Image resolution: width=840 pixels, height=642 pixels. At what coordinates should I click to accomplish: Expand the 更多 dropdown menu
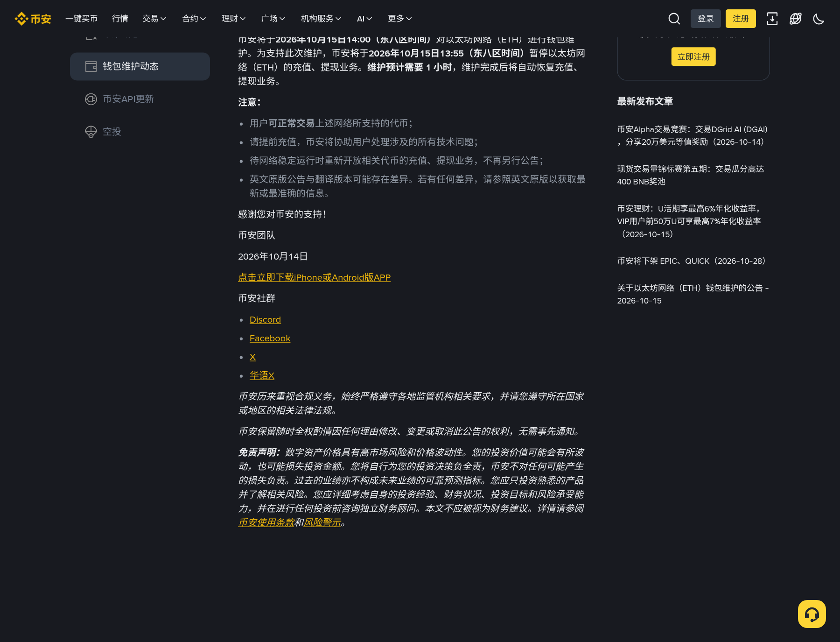point(399,19)
